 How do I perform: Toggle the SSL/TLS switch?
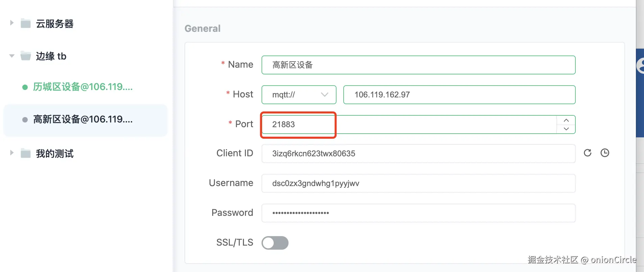click(275, 243)
